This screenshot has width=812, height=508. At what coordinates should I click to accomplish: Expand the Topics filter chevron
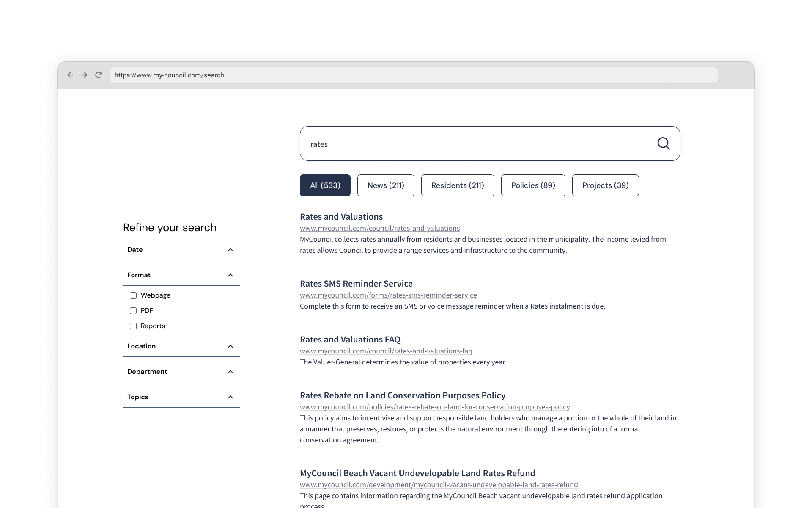pyautogui.click(x=230, y=397)
